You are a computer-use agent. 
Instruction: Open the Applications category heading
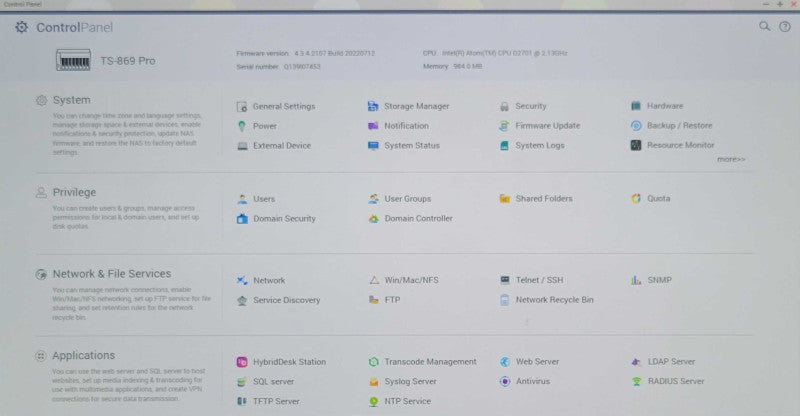point(83,355)
